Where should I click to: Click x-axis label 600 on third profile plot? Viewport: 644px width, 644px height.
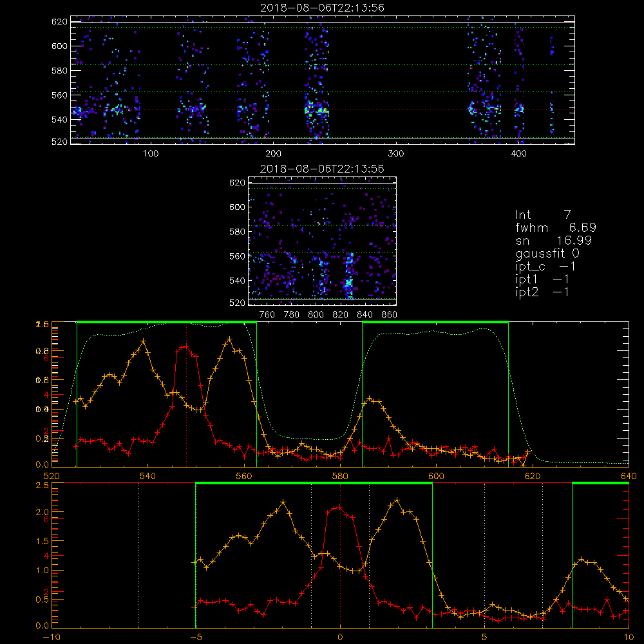pos(436,477)
